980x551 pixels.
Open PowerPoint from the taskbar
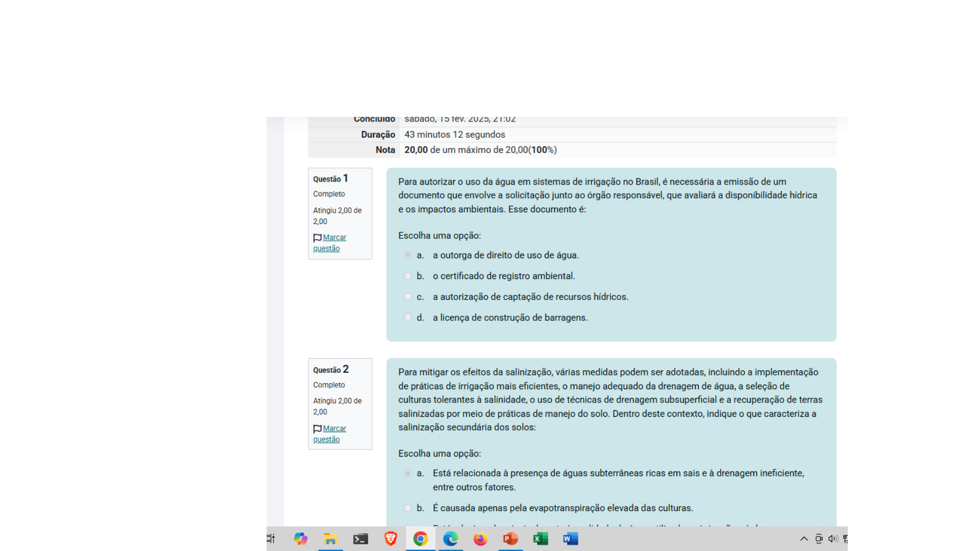coord(510,539)
